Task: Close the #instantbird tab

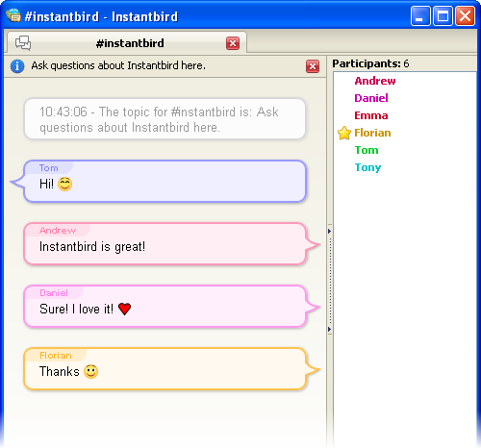Action: [233, 43]
